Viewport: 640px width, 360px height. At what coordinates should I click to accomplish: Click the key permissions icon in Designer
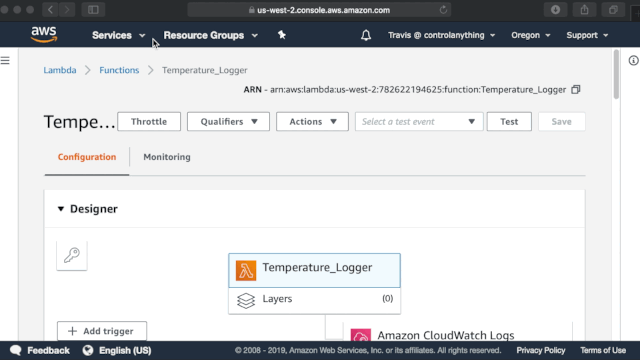(x=72, y=255)
